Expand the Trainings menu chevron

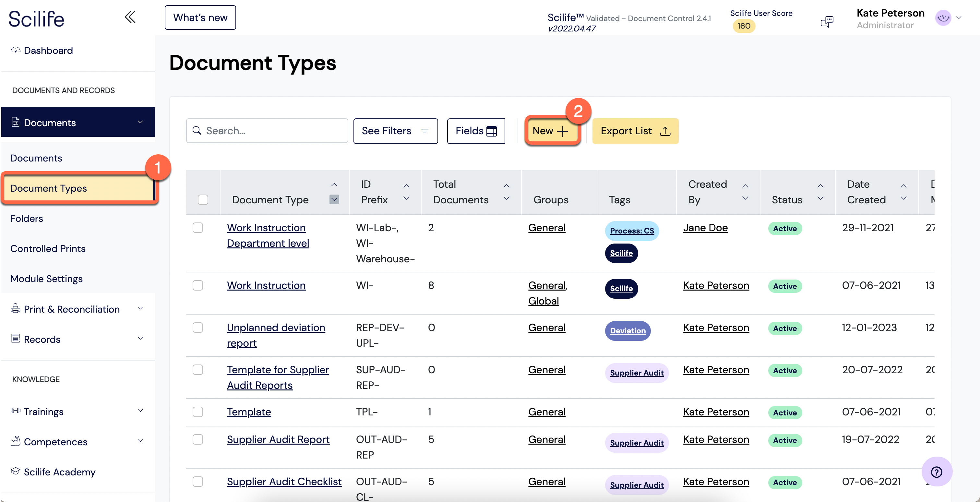140,411
